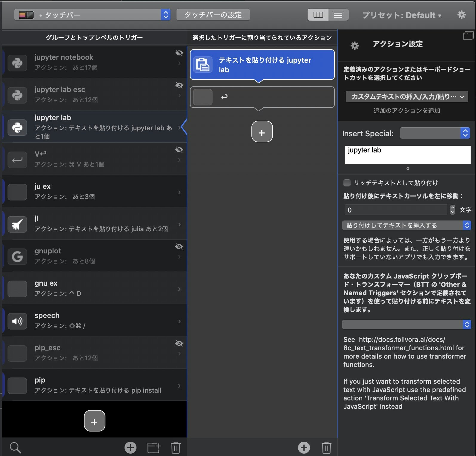Add an action with the circular plus in actions column

[304, 447]
